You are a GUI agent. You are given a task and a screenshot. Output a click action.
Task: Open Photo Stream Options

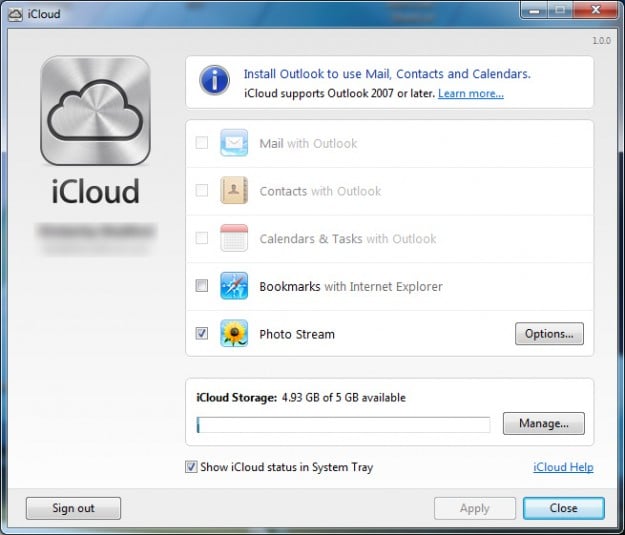549,334
